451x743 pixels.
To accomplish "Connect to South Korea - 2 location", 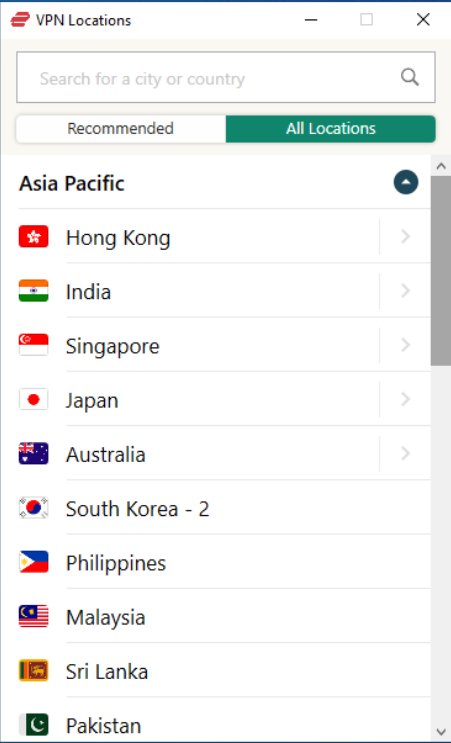I will [225, 508].
